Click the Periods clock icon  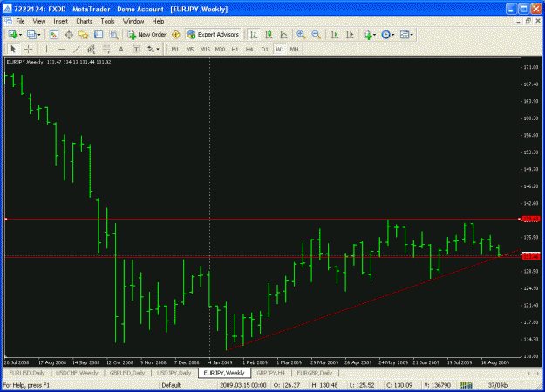click(385, 35)
